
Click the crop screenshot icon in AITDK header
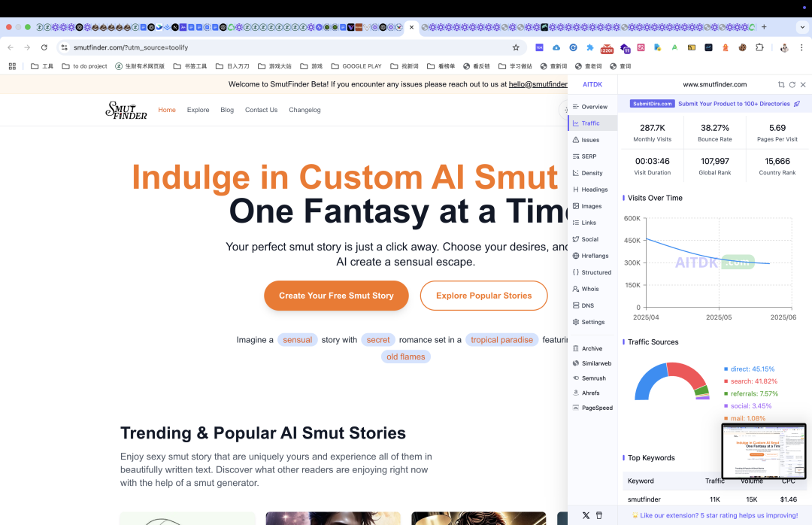(x=781, y=84)
